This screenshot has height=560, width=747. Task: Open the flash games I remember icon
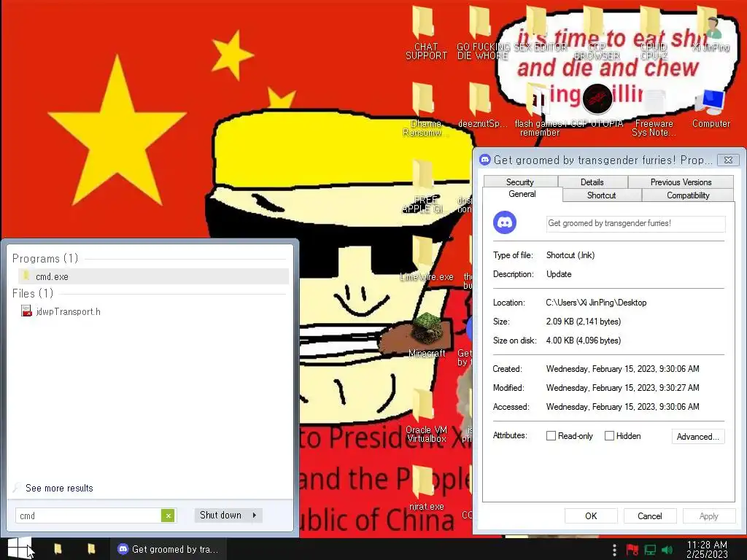(x=539, y=109)
